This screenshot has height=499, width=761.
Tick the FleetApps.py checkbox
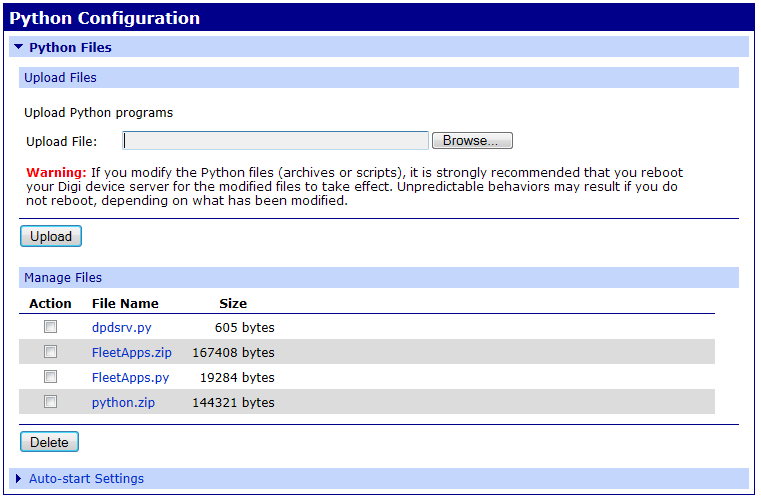coord(50,377)
